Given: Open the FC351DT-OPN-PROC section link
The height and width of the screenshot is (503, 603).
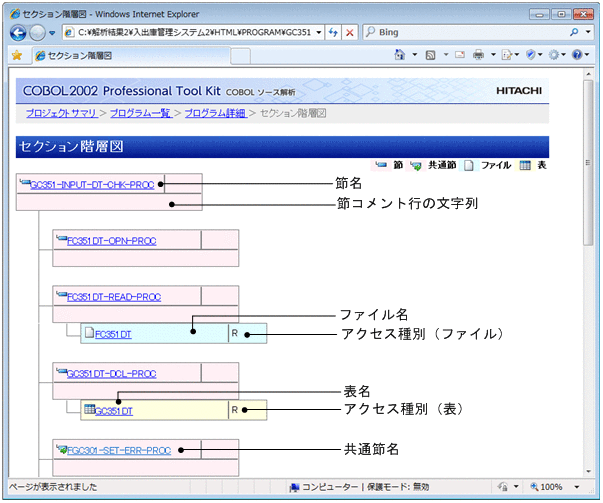Looking at the screenshot, I should point(112,241).
